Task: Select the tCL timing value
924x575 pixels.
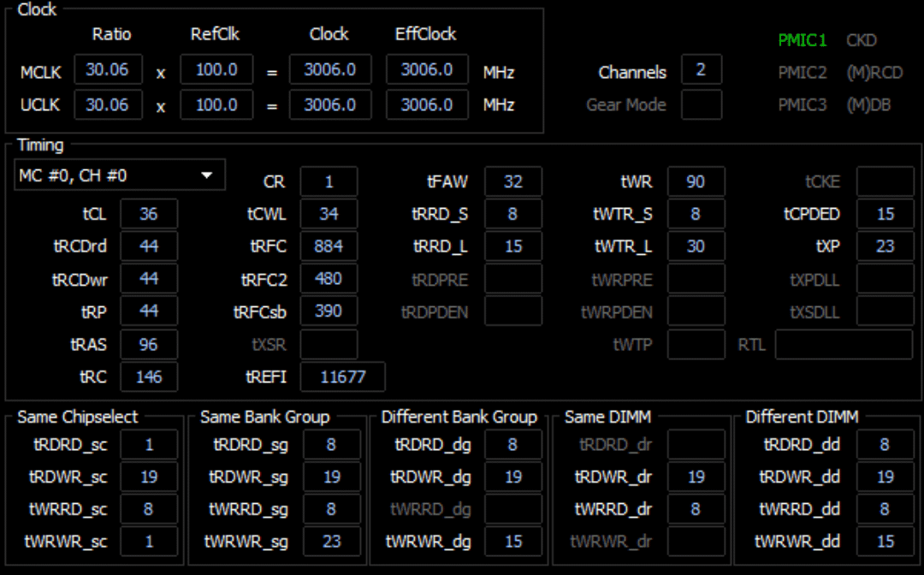Action: tap(149, 214)
